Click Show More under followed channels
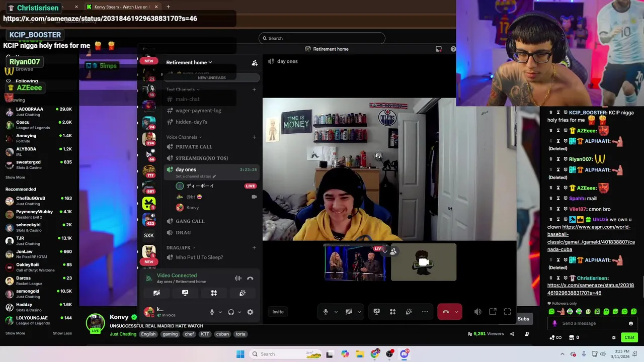 pyautogui.click(x=15, y=177)
